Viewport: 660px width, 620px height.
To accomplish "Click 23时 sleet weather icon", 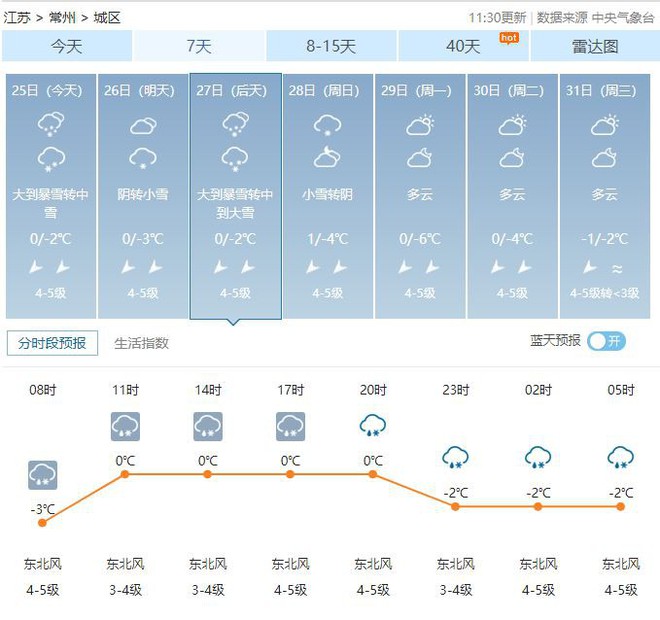I will [455, 458].
